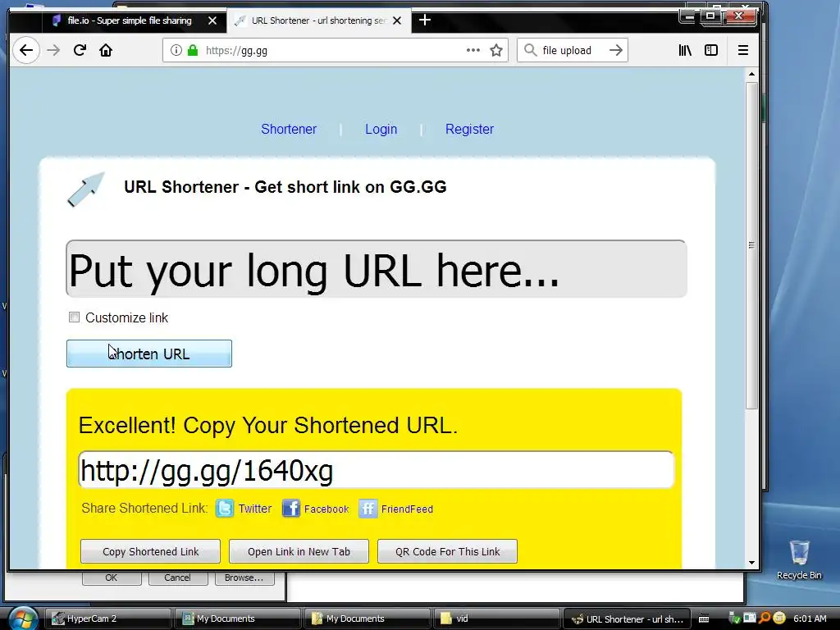
Task: Click Browse... in the background dialog
Action: tap(244, 578)
